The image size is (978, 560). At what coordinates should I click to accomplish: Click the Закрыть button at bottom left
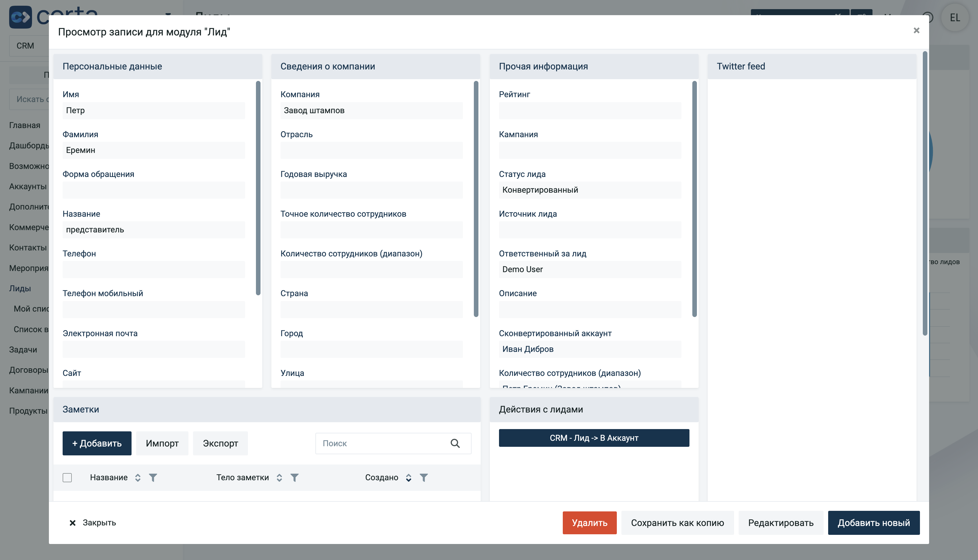(x=92, y=523)
